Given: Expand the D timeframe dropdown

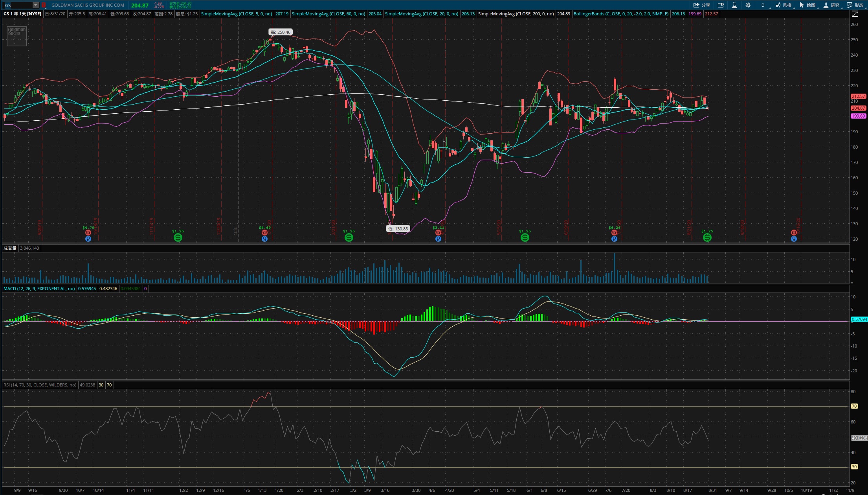Looking at the screenshot, I should [x=763, y=5].
